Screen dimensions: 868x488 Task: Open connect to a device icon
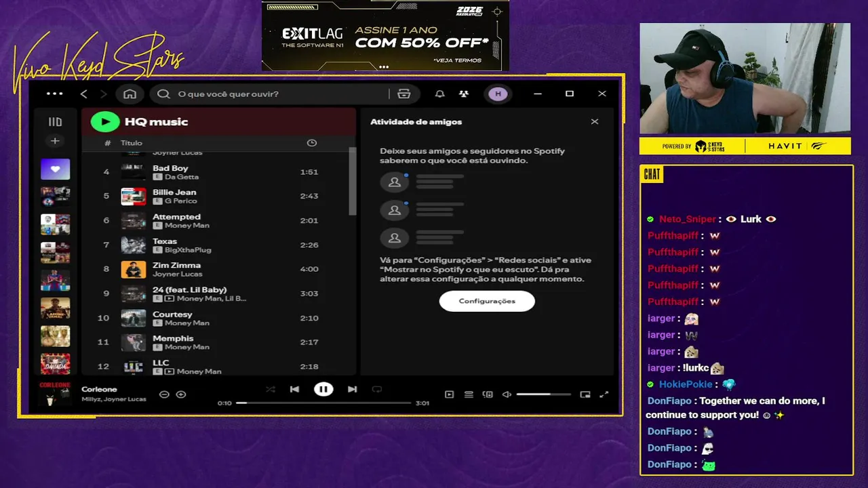(x=488, y=394)
